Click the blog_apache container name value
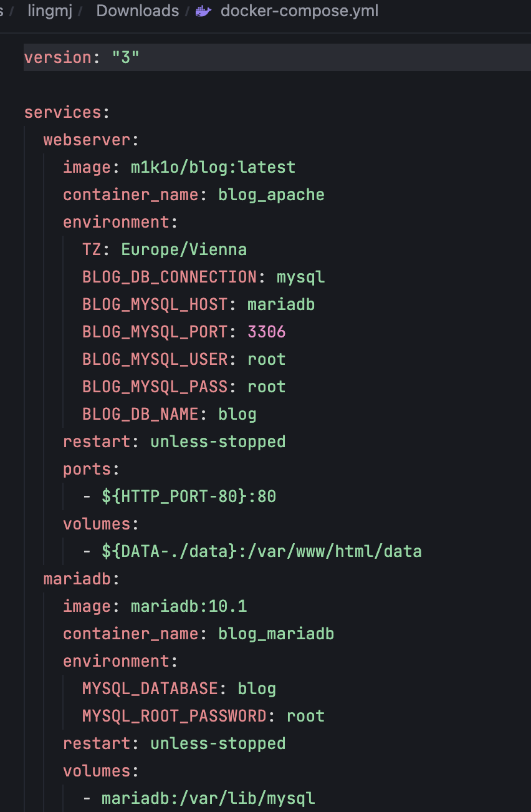 [271, 195]
